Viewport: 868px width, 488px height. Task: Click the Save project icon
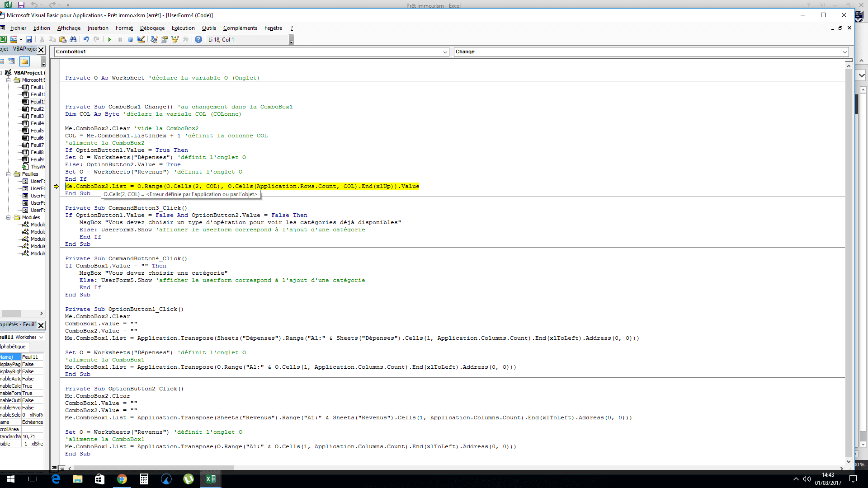(29, 40)
